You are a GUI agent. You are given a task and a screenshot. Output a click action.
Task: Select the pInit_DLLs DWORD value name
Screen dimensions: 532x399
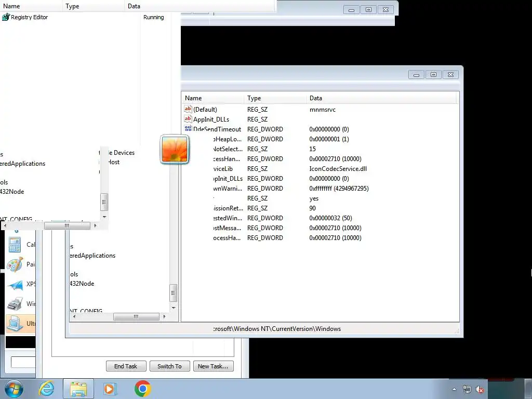228,179
